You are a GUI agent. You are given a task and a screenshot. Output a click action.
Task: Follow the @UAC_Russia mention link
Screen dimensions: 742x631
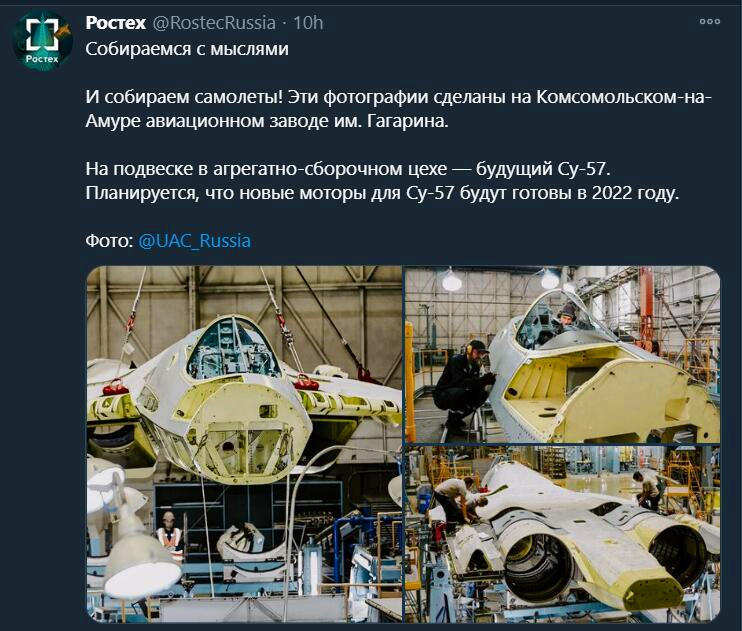(194, 240)
